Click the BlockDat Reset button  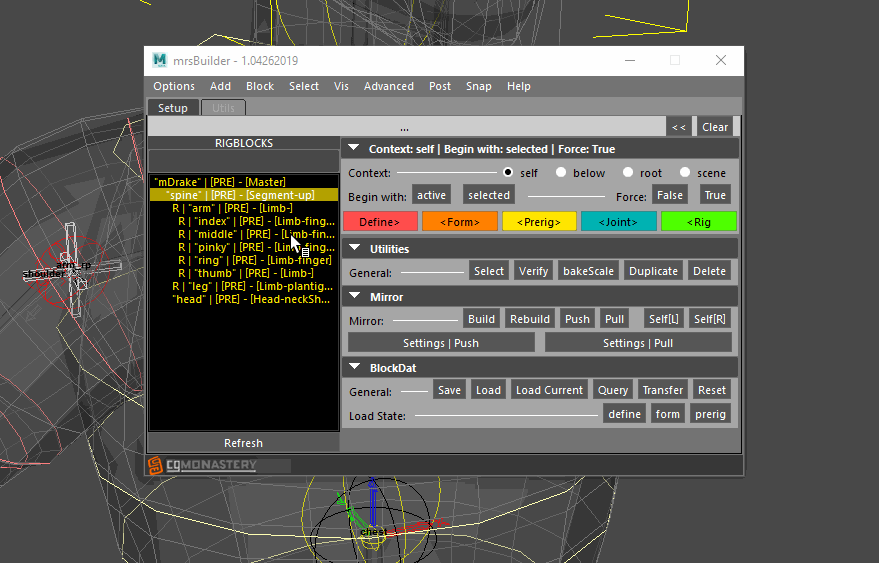click(711, 390)
